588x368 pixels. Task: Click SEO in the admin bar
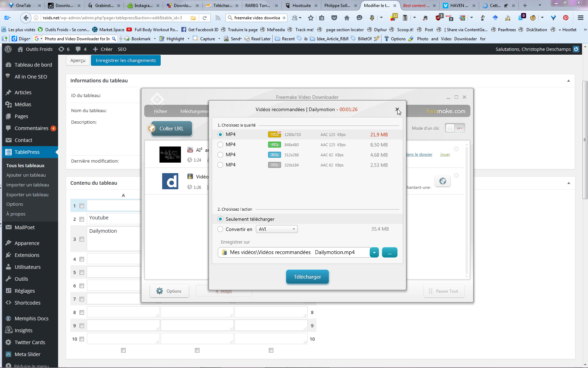(x=122, y=49)
